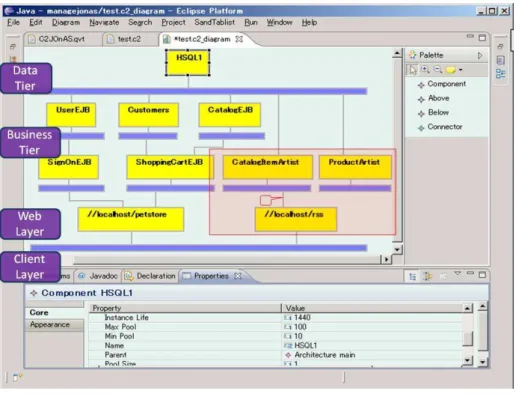This screenshot has width=516, height=394.
Task: Select the UserEJB component box
Action: click(71, 115)
